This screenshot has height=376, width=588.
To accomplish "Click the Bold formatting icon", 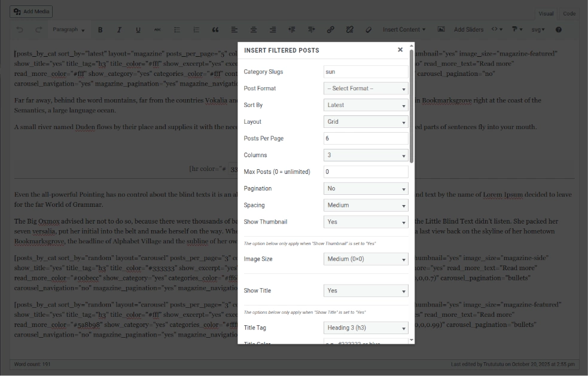I will [100, 29].
